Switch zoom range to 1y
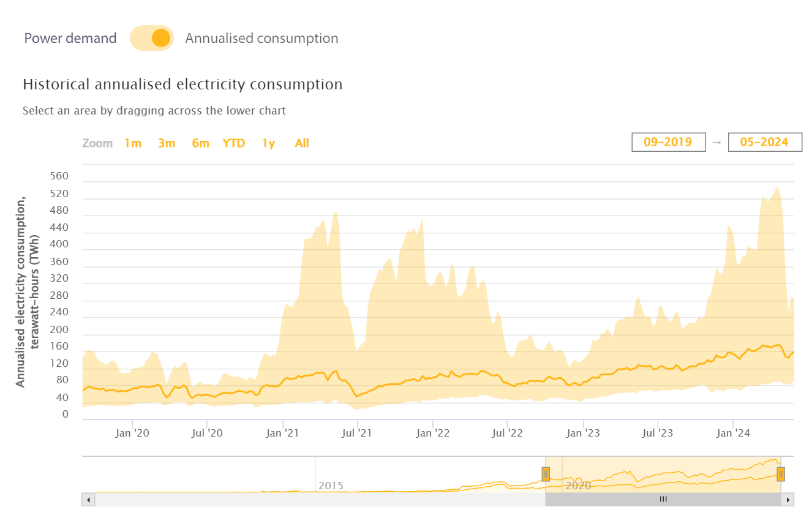The width and height of the screenshot is (812, 518). pyautogui.click(x=268, y=143)
